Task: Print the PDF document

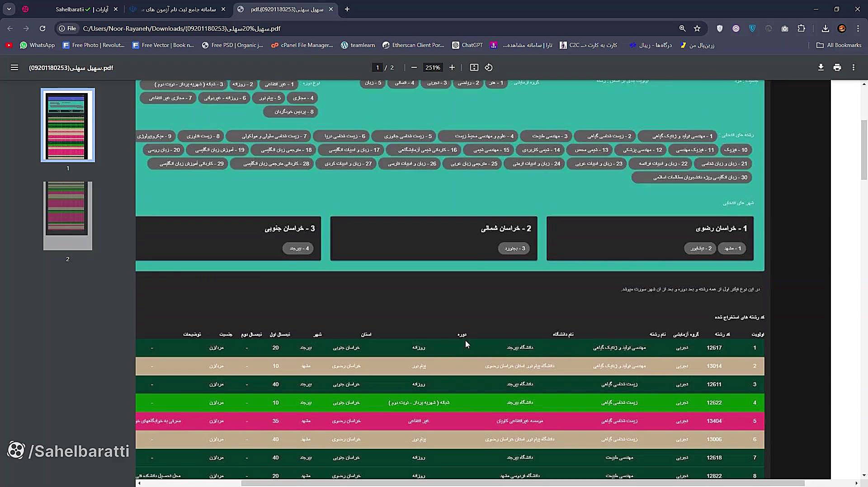Action: coord(837,67)
